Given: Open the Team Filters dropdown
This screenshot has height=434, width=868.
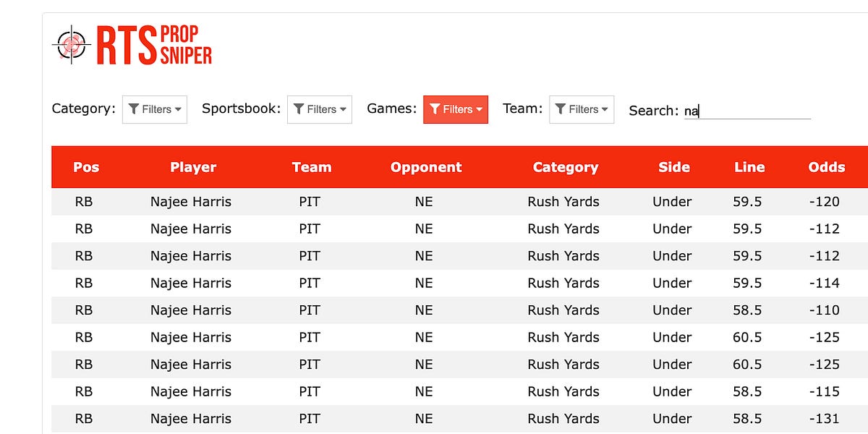Looking at the screenshot, I should point(582,109).
